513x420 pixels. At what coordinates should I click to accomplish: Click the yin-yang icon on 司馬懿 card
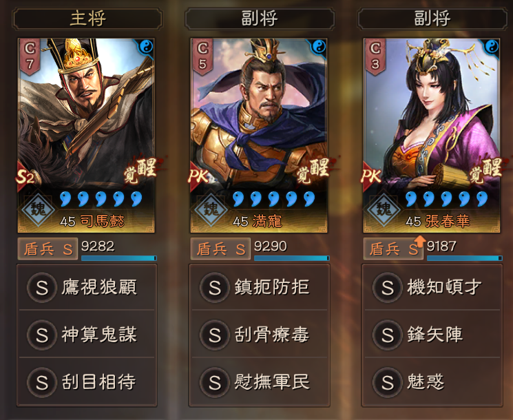coord(147,47)
